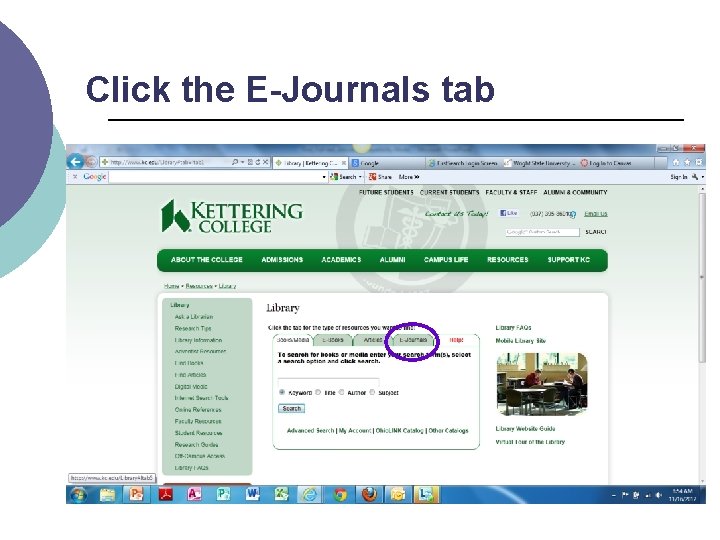Open the OhioLINK Catalog link
The image size is (720, 540).
(399, 431)
